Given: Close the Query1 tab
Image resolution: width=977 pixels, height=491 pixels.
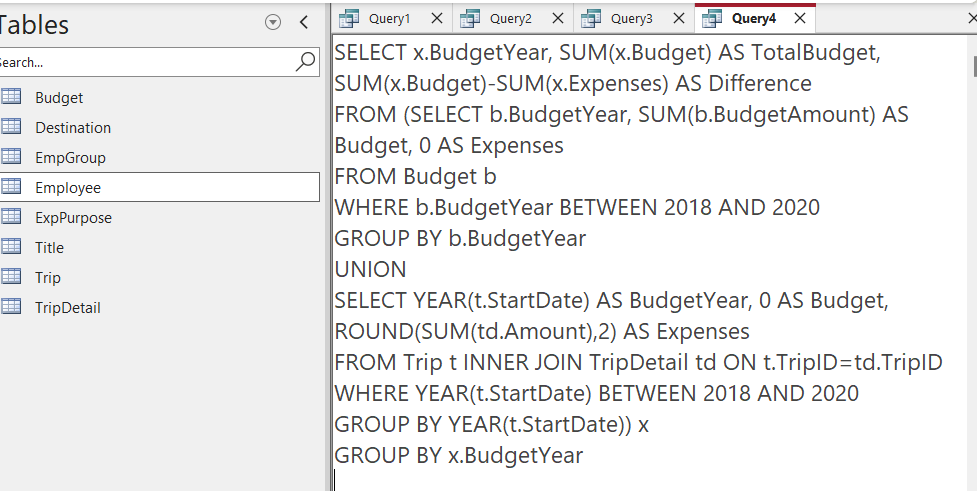Looking at the screenshot, I should tap(437, 18).
